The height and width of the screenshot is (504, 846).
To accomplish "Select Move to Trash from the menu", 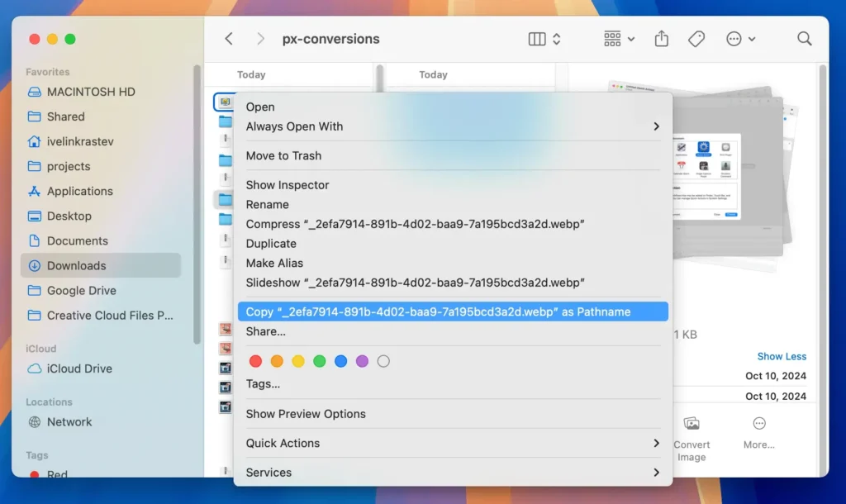I will coord(282,155).
